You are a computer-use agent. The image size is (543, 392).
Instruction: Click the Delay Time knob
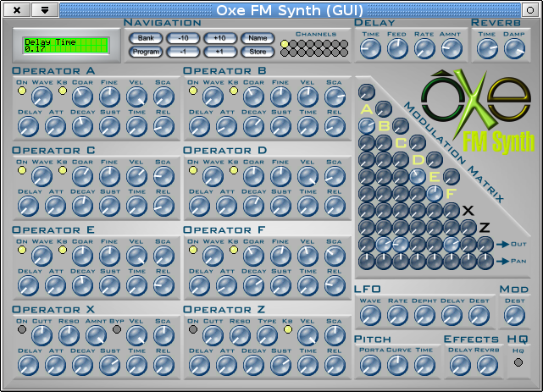(370, 48)
